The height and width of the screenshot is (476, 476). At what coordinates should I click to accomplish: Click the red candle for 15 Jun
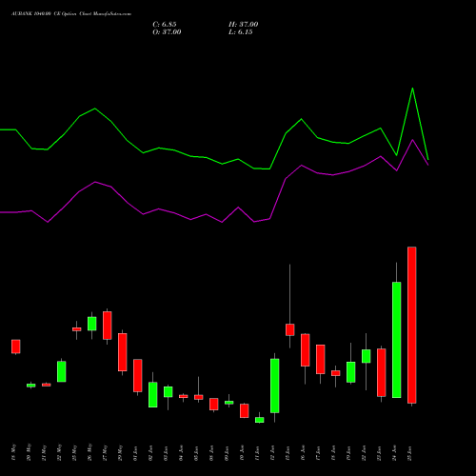click(290, 329)
